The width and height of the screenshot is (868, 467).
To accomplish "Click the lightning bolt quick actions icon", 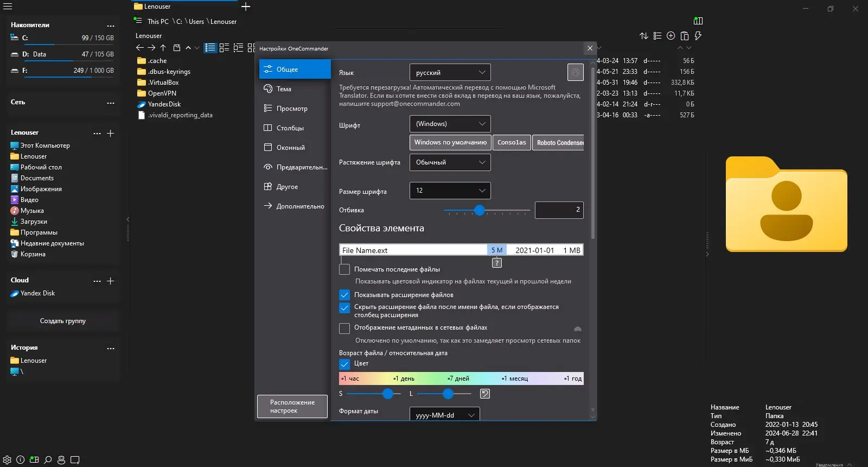I will (698, 36).
